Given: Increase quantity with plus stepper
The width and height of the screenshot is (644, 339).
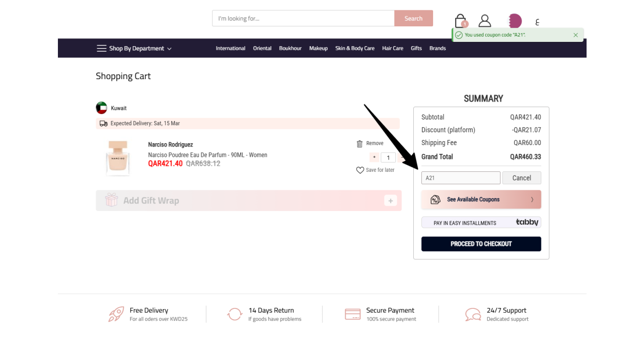Looking at the screenshot, I should (374, 157).
